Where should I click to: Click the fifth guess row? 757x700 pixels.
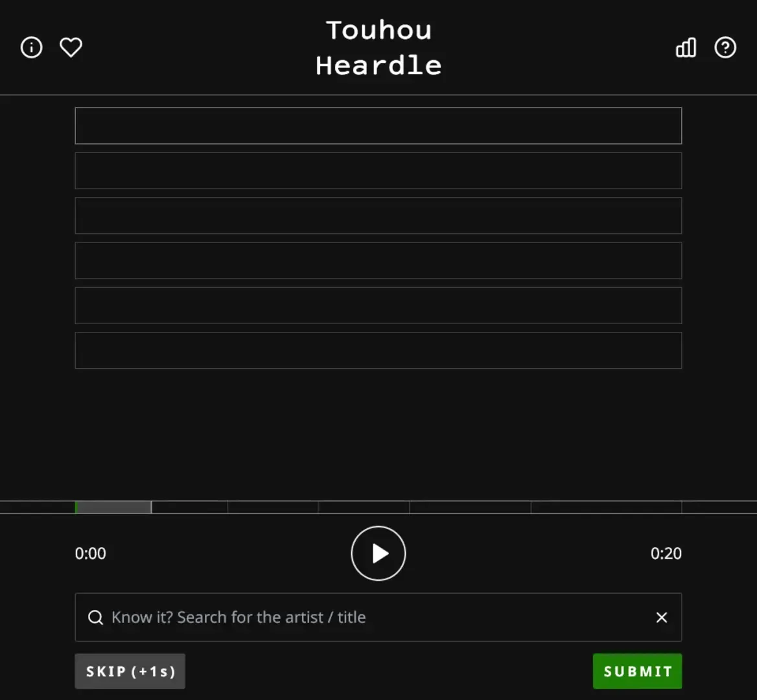coord(378,305)
